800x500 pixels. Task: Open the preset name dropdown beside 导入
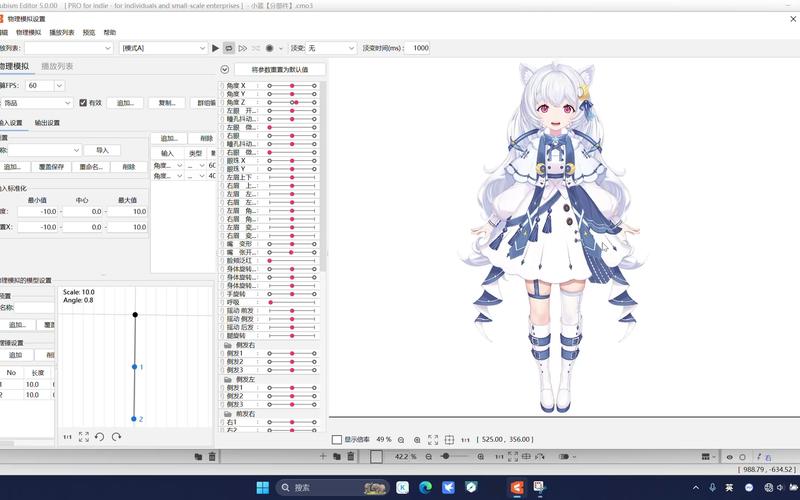click(45, 150)
